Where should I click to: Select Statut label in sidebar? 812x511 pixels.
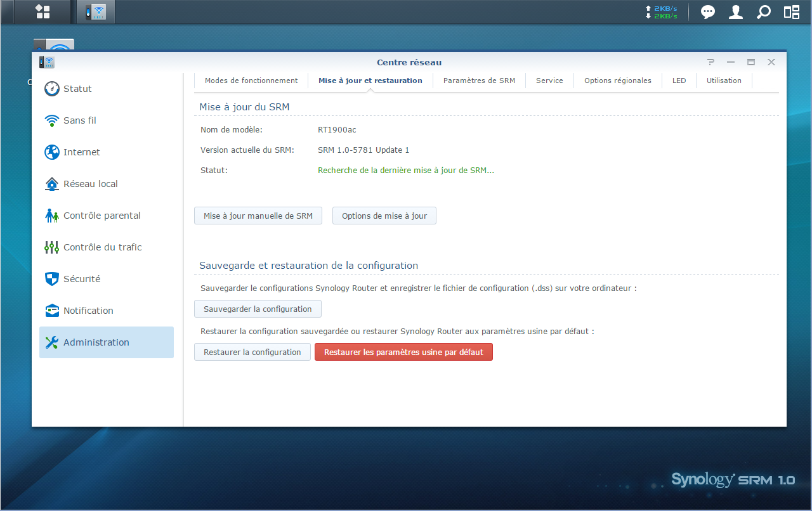coord(77,89)
